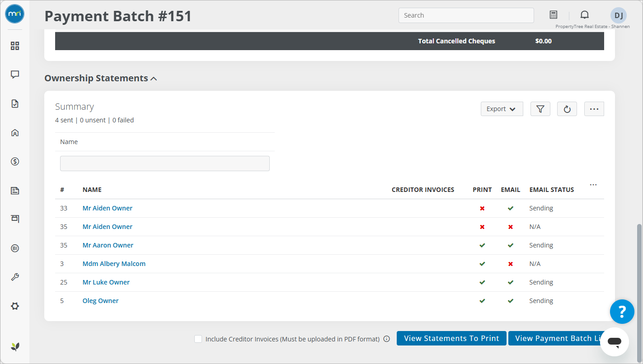Click the NAME column header
The width and height of the screenshot is (643, 364).
92,190
